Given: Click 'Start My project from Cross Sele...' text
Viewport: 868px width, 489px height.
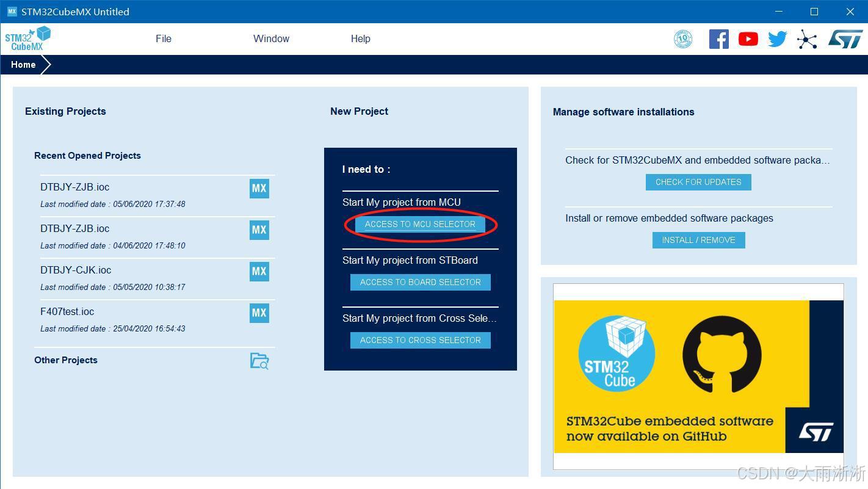Looking at the screenshot, I should click(420, 318).
